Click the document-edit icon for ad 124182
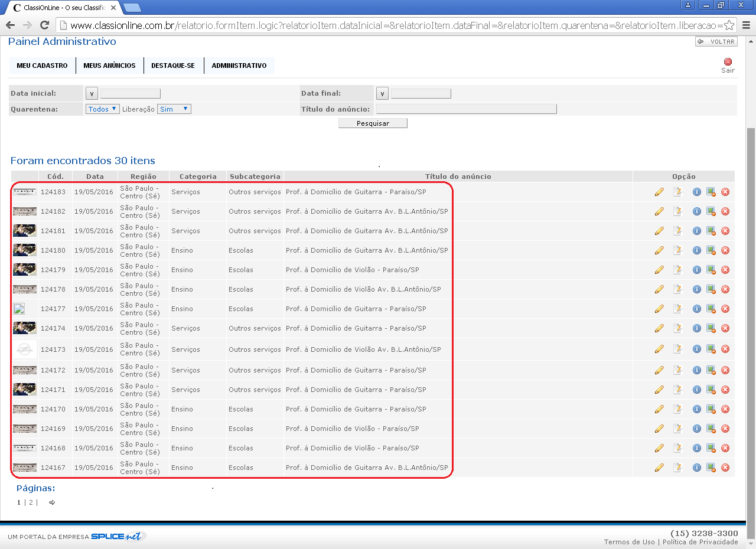This screenshot has height=549, width=756. (677, 211)
